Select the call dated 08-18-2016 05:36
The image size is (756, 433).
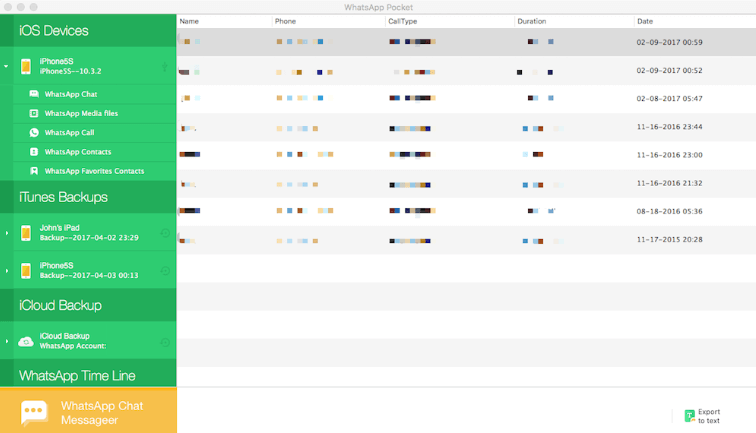(466, 211)
